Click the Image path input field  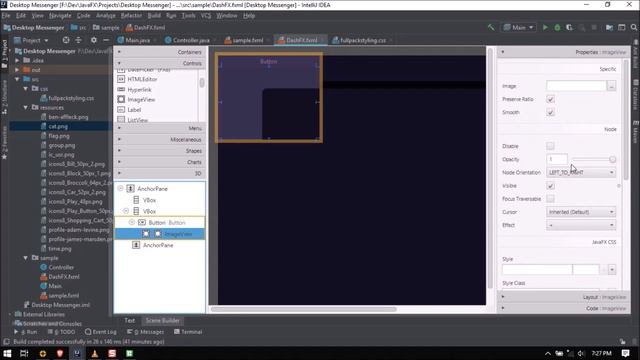[576, 86]
